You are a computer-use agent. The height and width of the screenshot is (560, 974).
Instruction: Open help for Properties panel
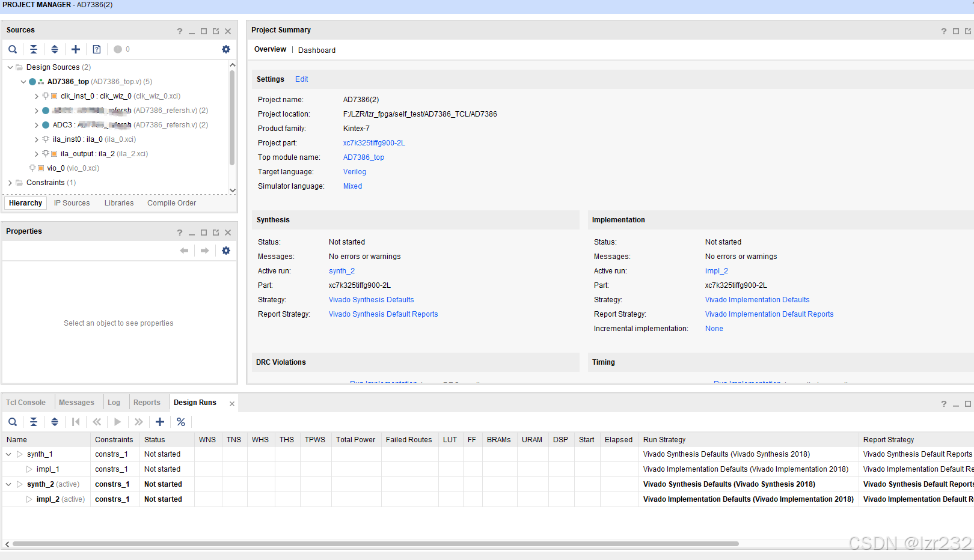(180, 233)
